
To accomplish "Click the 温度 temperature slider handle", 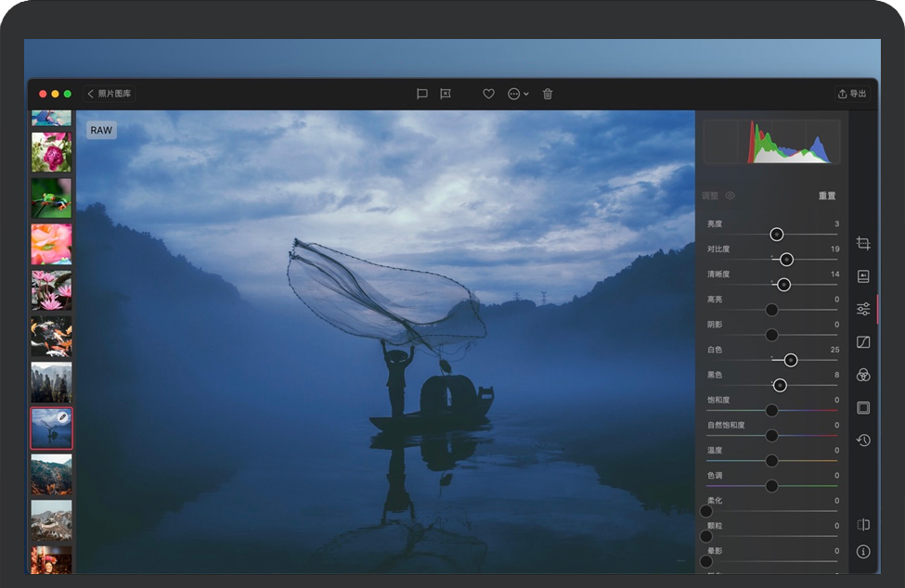I will coord(771,461).
